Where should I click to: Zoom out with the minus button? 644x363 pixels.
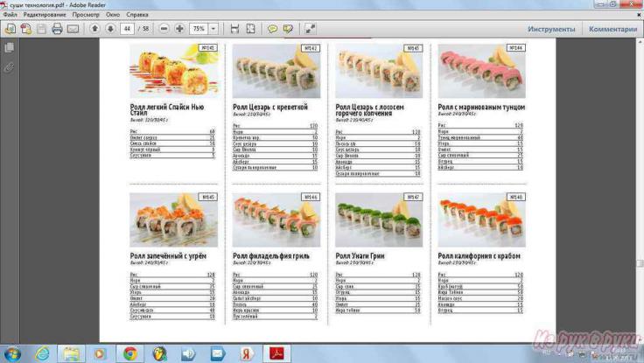tap(164, 29)
